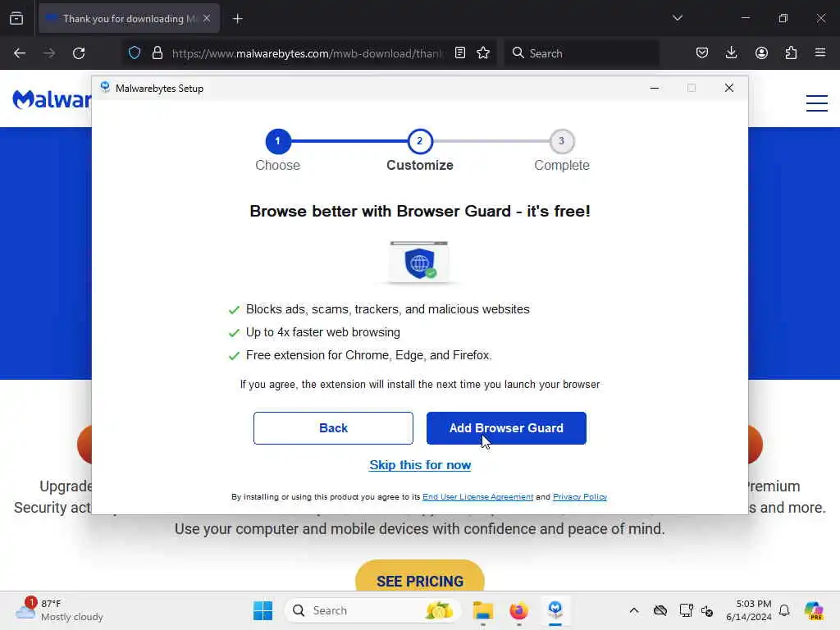Open the Windows Start menu

coord(262,610)
